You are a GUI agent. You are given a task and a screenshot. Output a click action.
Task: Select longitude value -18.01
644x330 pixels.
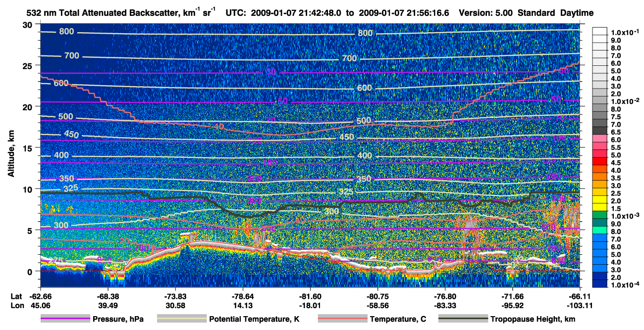pos(310,305)
